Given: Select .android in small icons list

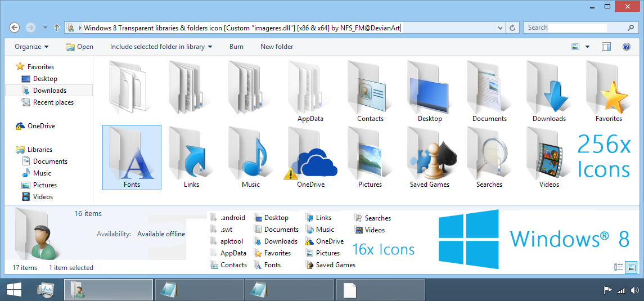Looking at the screenshot, I should tap(228, 218).
